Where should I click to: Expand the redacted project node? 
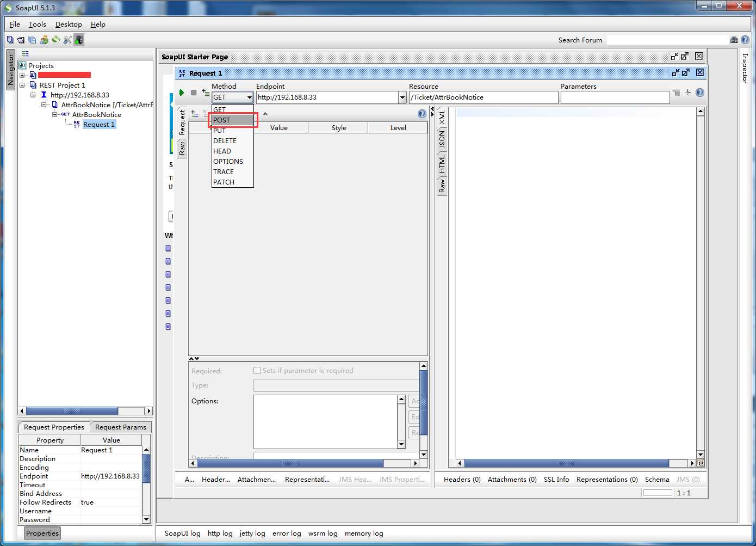coord(22,75)
